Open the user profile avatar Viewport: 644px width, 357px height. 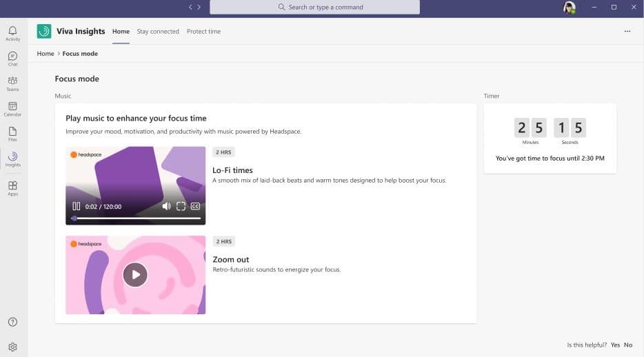570,8
